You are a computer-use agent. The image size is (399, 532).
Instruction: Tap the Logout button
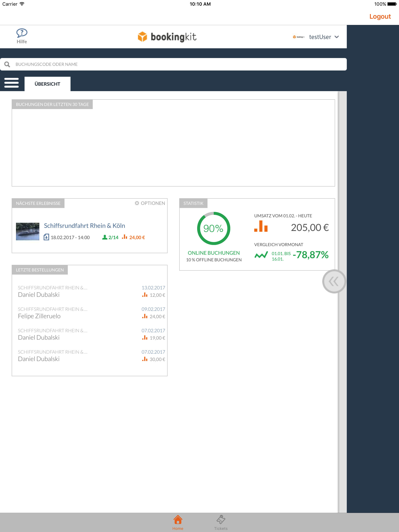point(380,16)
